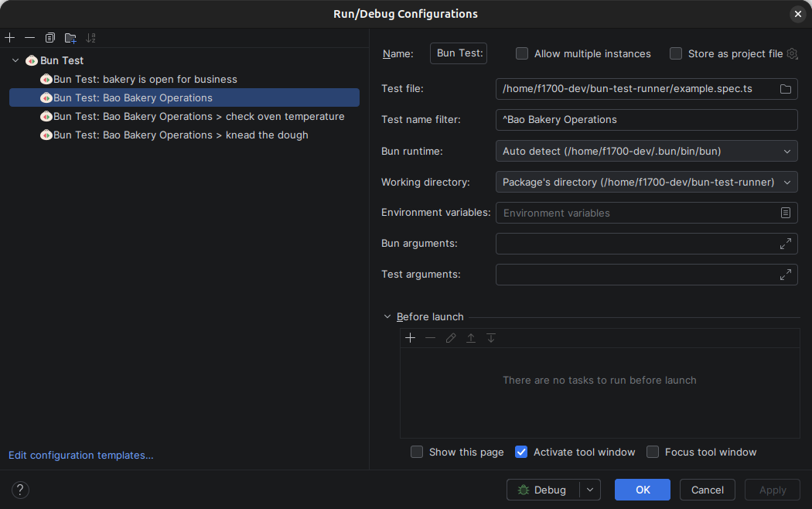
Task: Click the Debug button
Action: coord(543,490)
